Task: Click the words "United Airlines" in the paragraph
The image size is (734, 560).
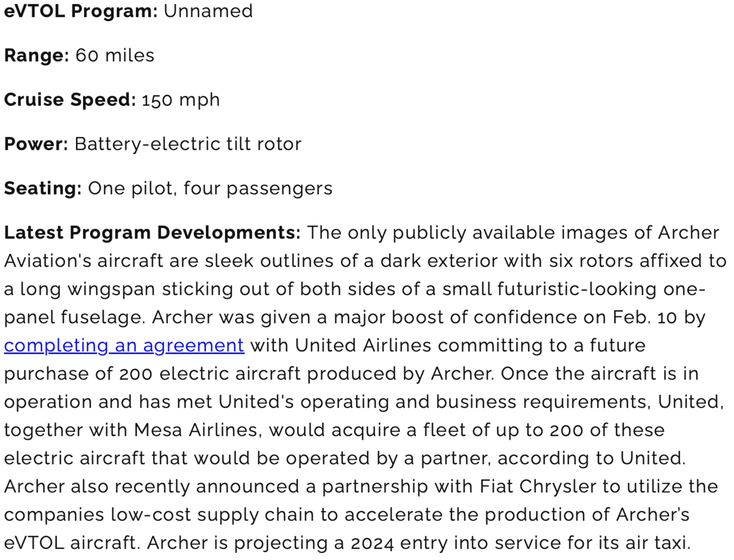Action: coord(363,346)
